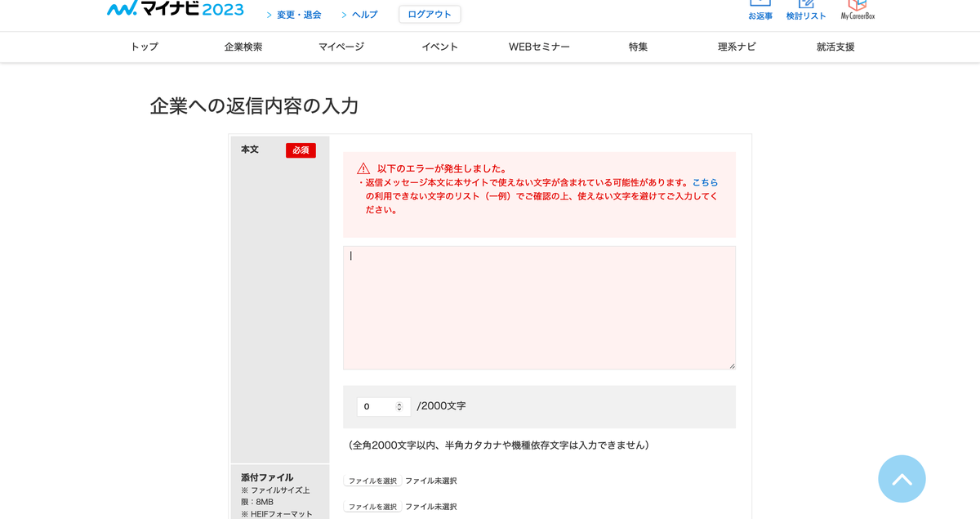Click the 以下のエラーが発生しました text
The image size is (980, 519).
tap(442, 168)
